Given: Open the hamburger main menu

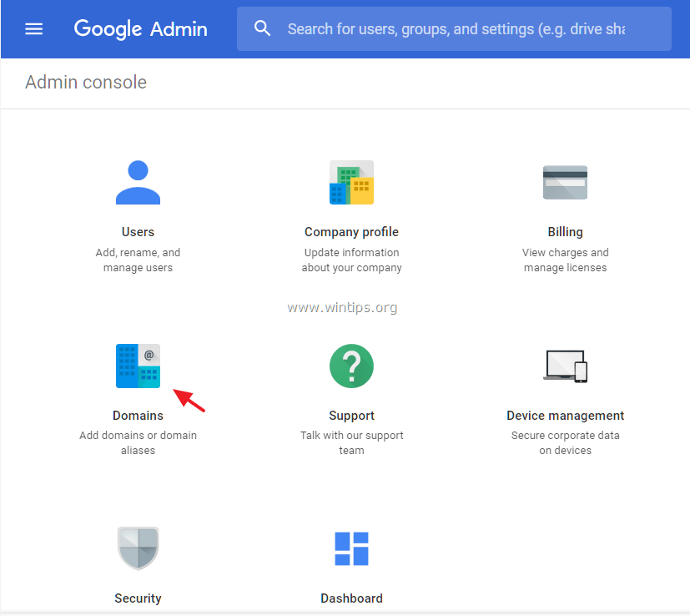Looking at the screenshot, I should pos(33,29).
